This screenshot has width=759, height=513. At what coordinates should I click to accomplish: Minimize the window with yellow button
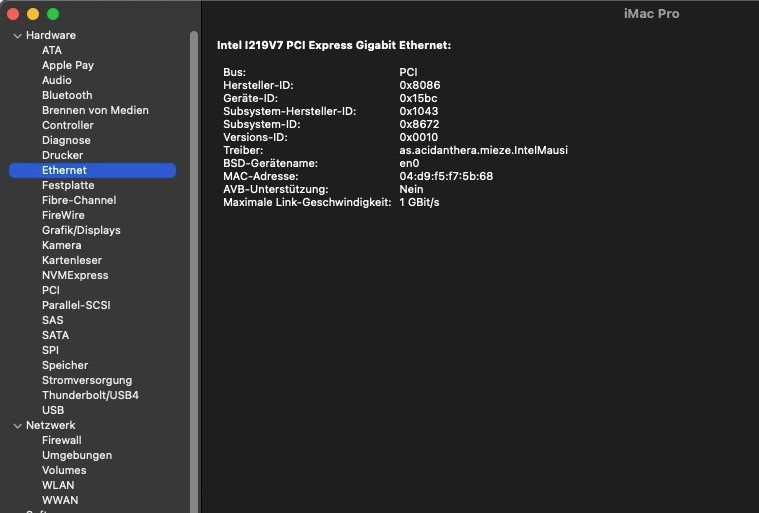pyautogui.click(x=33, y=14)
